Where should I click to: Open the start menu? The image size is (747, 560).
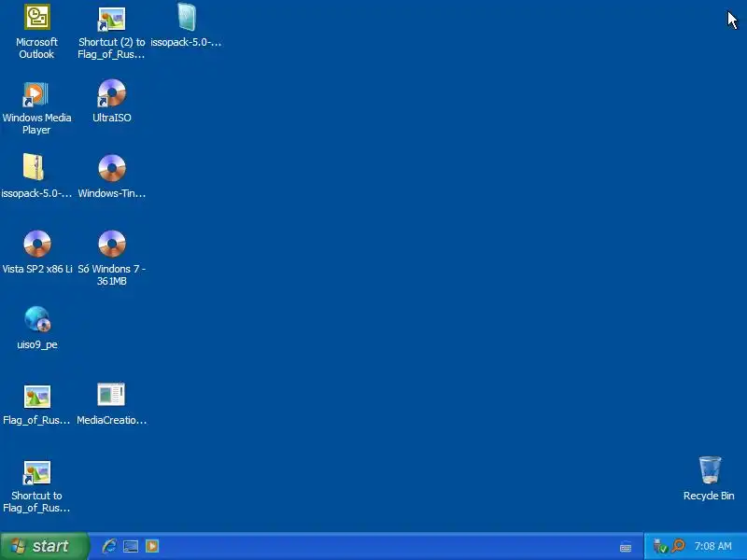click(44, 546)
